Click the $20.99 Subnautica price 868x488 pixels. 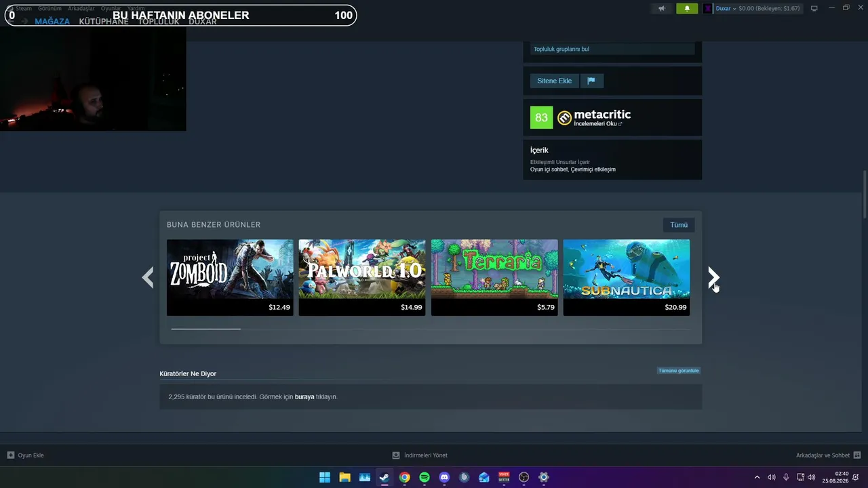676,307
